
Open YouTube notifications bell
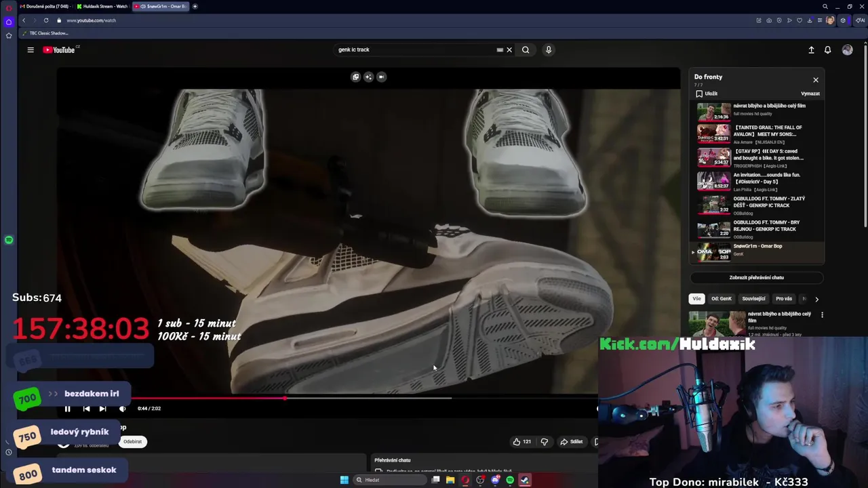827,49
